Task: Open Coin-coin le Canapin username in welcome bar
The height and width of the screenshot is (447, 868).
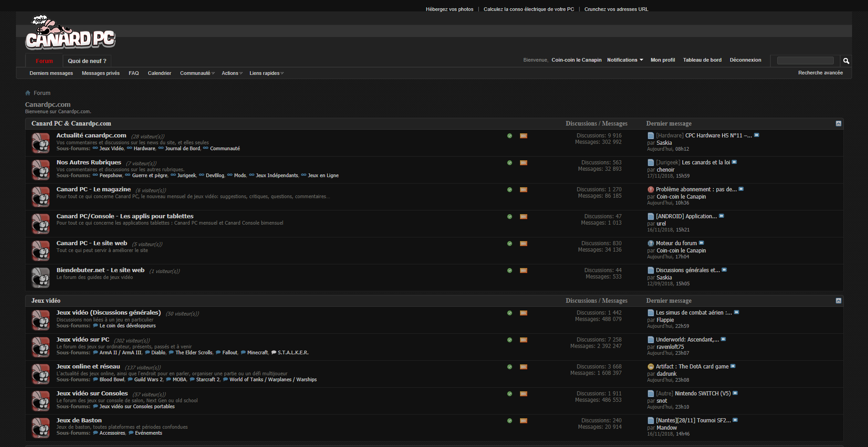Action: click(x=577, y=60)
